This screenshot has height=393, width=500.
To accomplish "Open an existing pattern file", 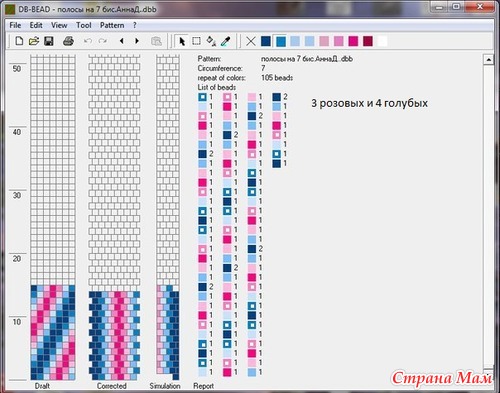I will coord(34,41).
